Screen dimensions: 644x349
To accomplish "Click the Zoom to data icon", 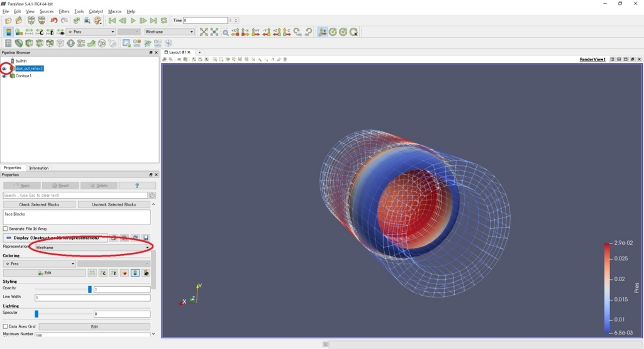I will coord(214,32).
